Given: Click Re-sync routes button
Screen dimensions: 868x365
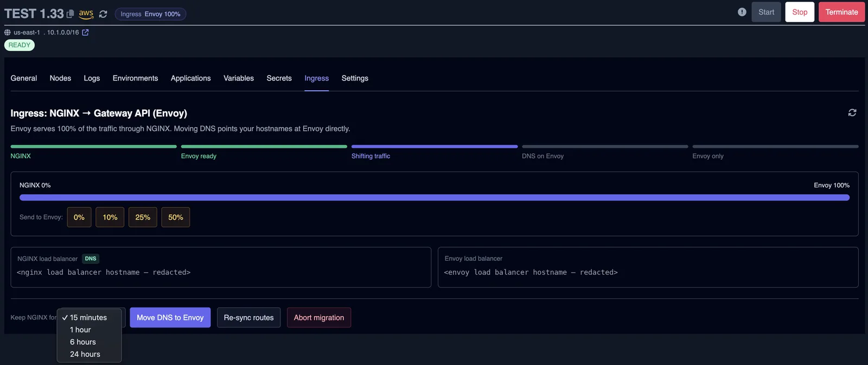Looking at the screenshot, I should (x=248, y=318).
